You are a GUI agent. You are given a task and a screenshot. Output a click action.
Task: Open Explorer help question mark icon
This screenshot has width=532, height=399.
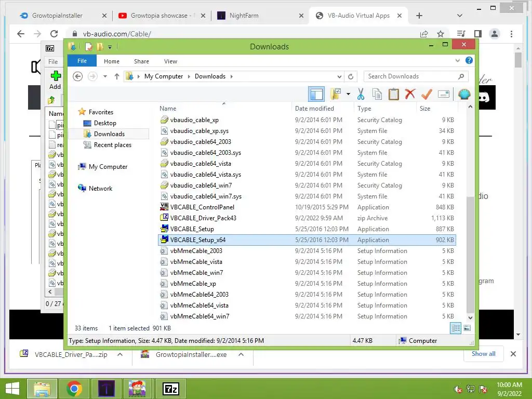click(x=469, y=60)
